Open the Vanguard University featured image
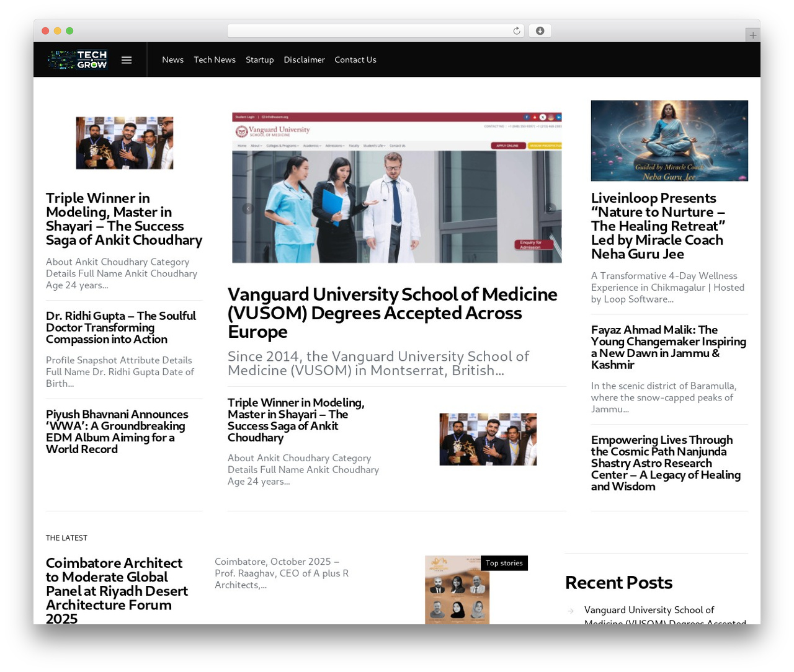This screenshot has width=794, height=672. pos(397,188)
